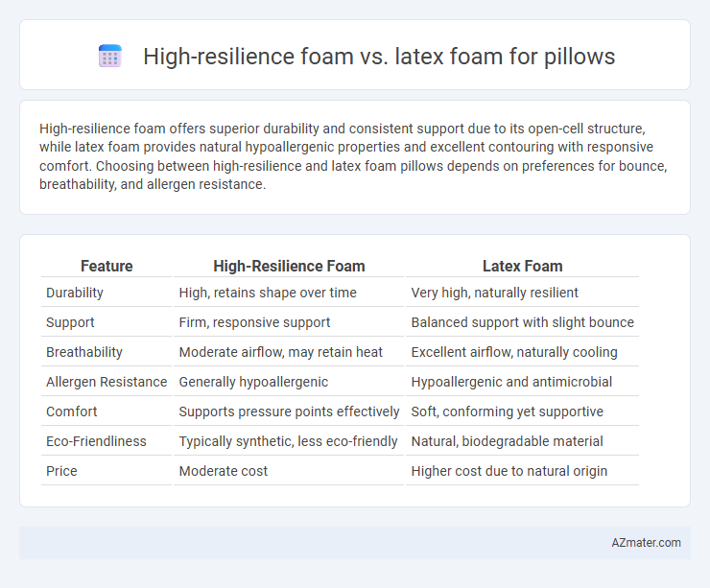Click cell 'Soft, conforming yet supportive'

(508, 412)
